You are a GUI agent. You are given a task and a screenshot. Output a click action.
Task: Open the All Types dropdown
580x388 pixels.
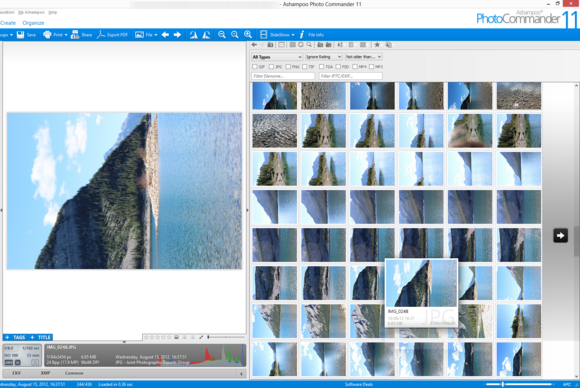tap(277, 57)
